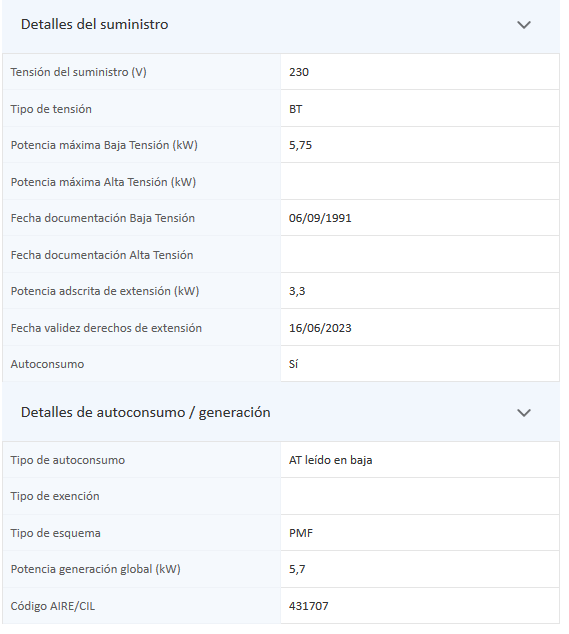Select the Tipo de tensión value BT
This screenshot has height=634, width=569.
tap(296, 109)
